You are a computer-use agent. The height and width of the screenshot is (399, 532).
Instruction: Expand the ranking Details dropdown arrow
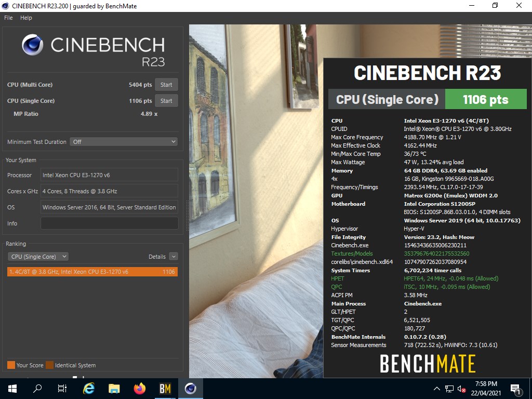coord(174,257)
